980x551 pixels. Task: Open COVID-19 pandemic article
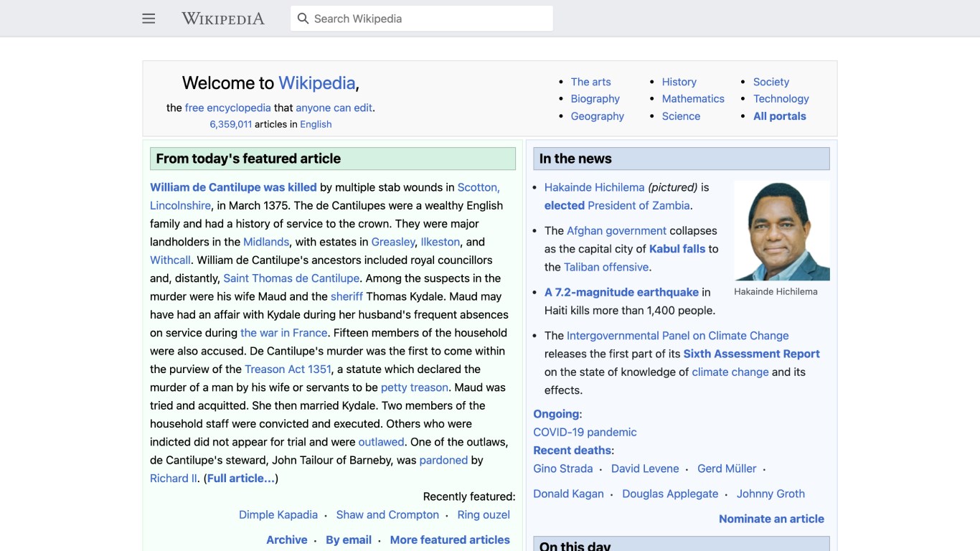click(x=585, y=432)
